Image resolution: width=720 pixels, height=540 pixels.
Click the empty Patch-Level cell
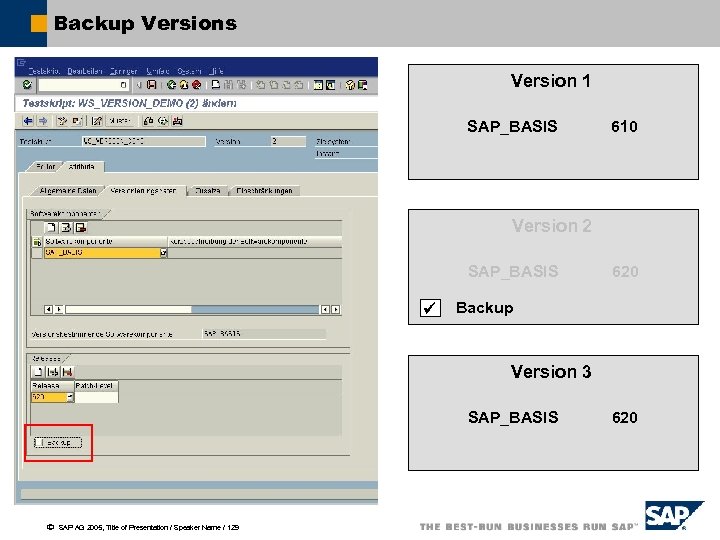click(96, 397)
